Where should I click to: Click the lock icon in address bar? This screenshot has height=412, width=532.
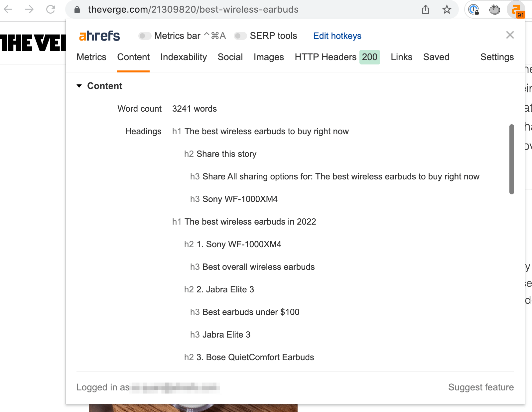[77, 10]
